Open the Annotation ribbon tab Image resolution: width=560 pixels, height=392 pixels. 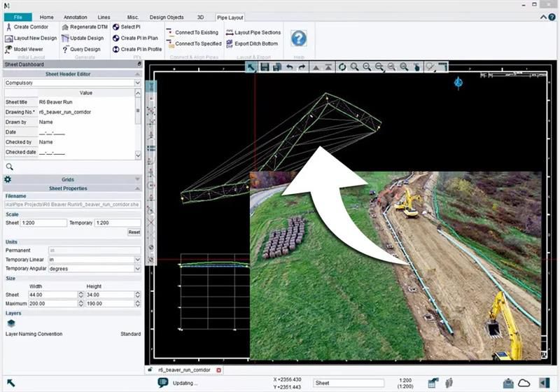point(75,16)
